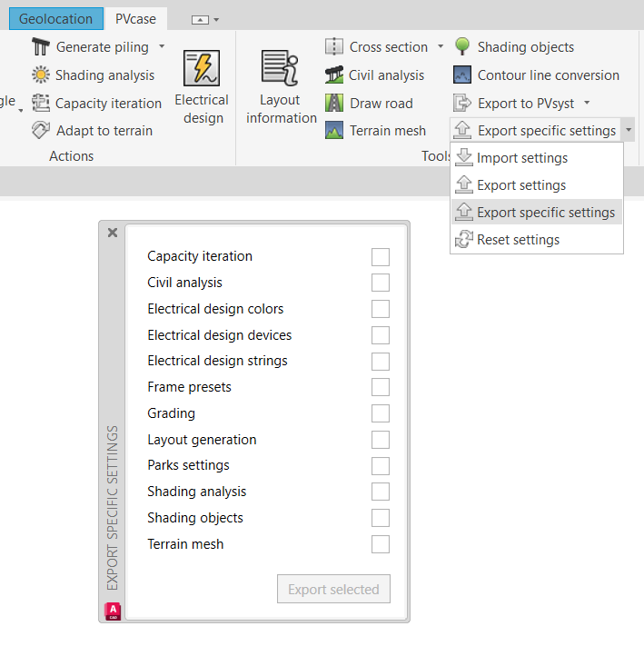The image size is (644, 666).
Task: Click the Electrical design lightning icon
Action: pyautogui.click(x=201, y=69)
